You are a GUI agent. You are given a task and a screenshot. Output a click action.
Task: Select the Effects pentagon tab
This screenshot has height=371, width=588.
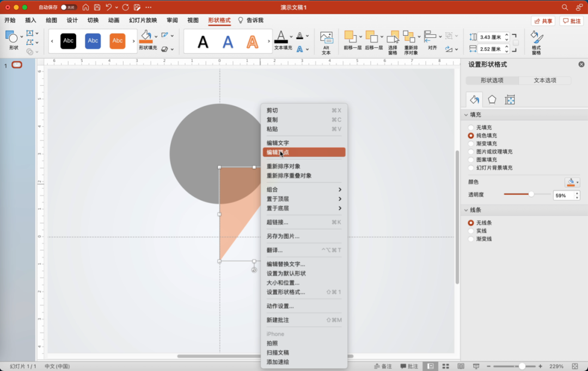[x=492, y=100]
